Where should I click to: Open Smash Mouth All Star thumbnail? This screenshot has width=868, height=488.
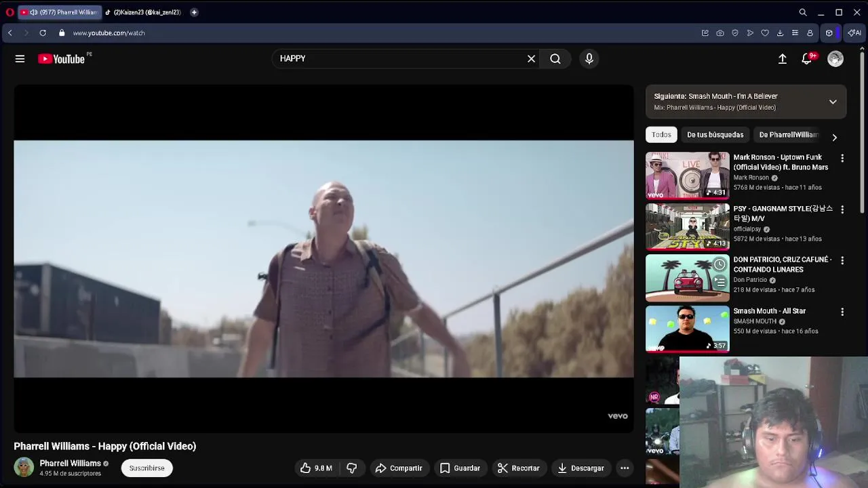tap(687, 329)
